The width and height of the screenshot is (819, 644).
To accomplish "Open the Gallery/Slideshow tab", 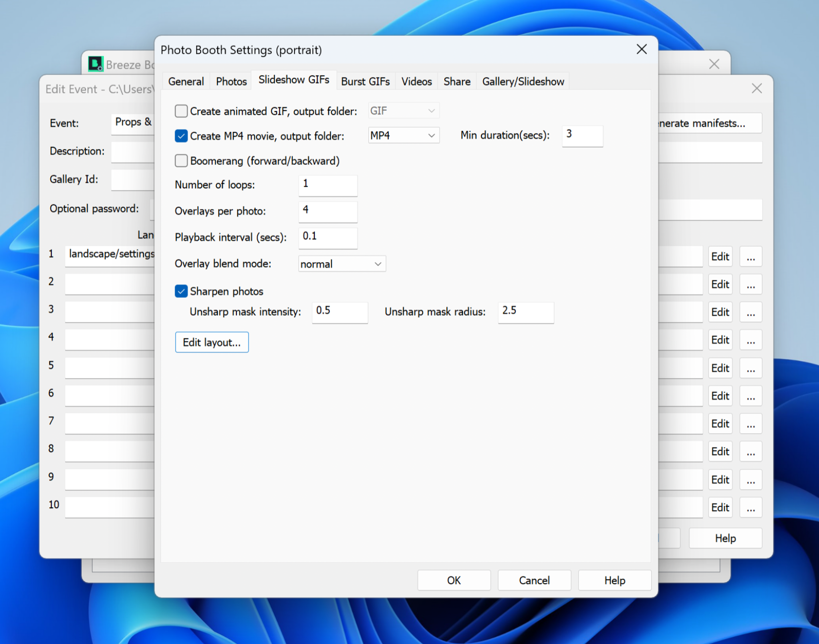I will pyautogui.click(x=523, y=82).
